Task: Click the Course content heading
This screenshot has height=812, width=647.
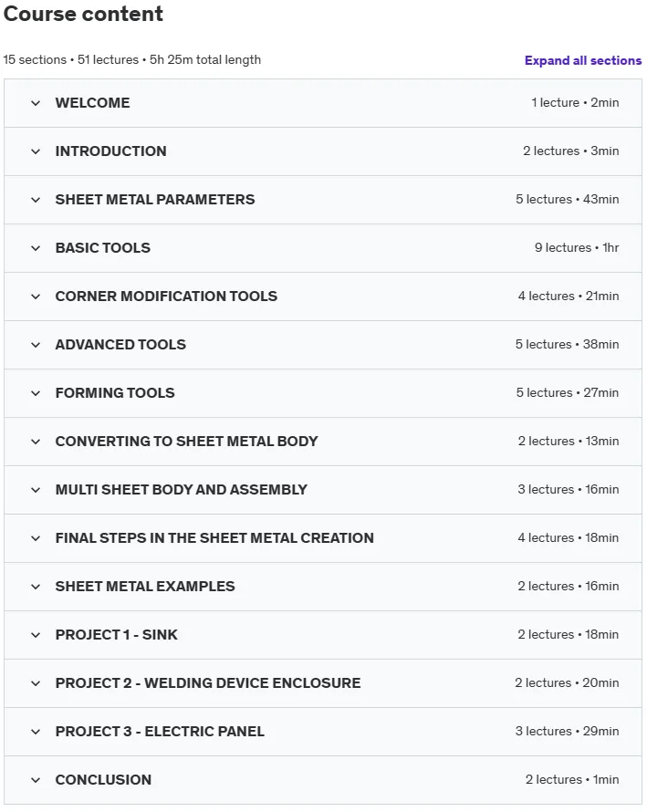Action: (83, 14)
